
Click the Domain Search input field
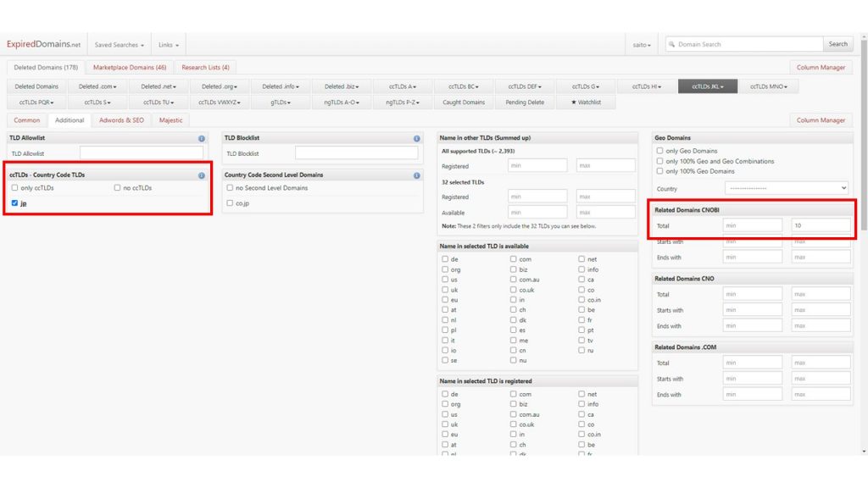(x=744, y=44)
